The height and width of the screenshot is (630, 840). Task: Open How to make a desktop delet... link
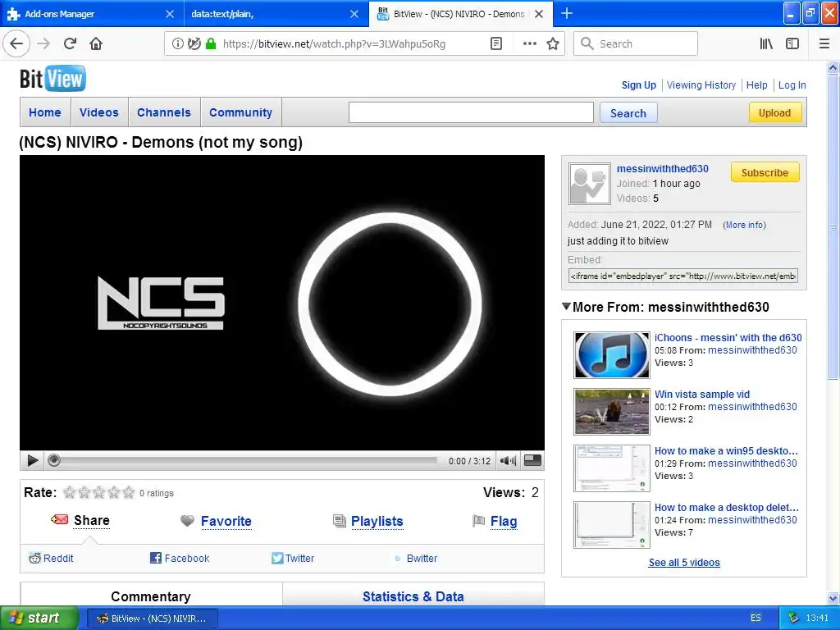[727, 507]
